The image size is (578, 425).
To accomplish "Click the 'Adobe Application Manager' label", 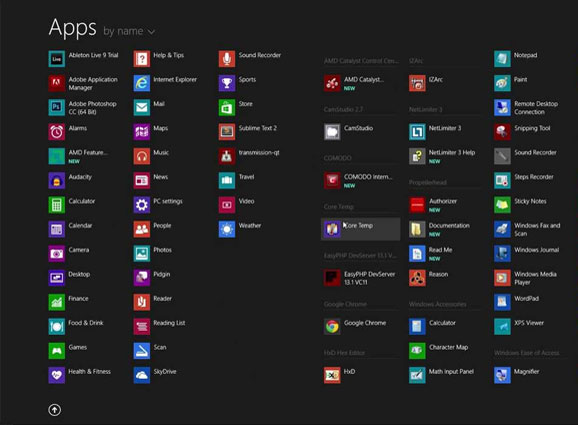I will (93, 83).
